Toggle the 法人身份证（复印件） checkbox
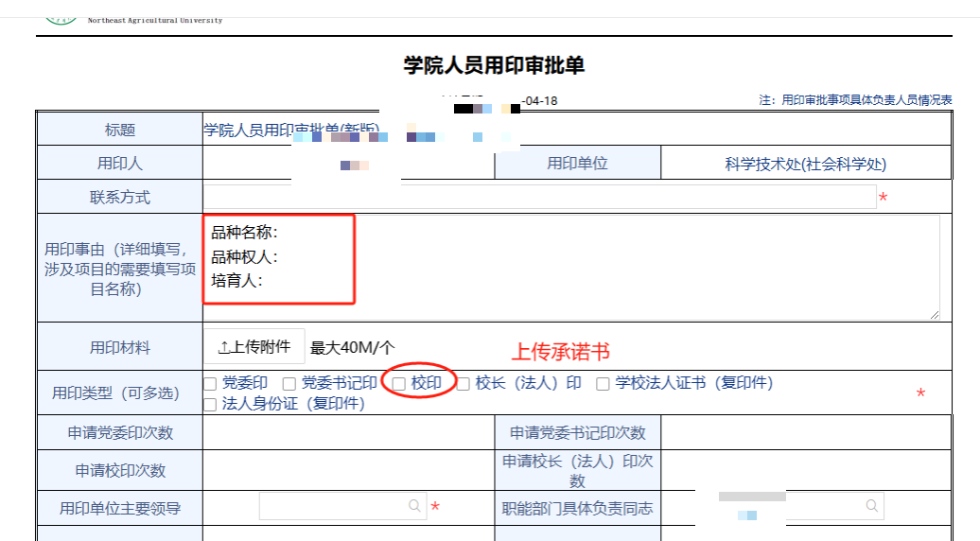The height and width of the screenshot is (541, 980). tap(210, 405)
